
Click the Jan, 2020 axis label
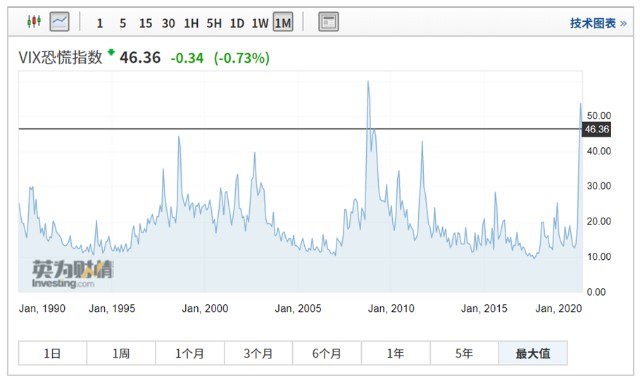point(558,308)
